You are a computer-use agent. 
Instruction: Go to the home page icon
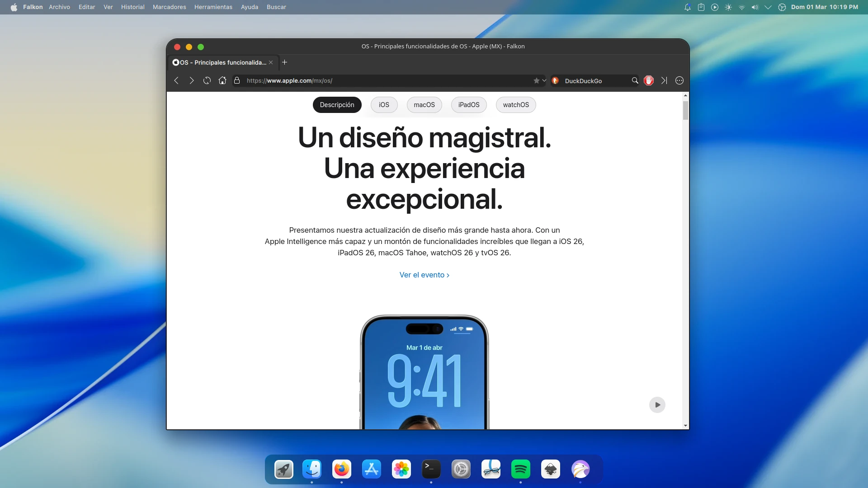222,80
